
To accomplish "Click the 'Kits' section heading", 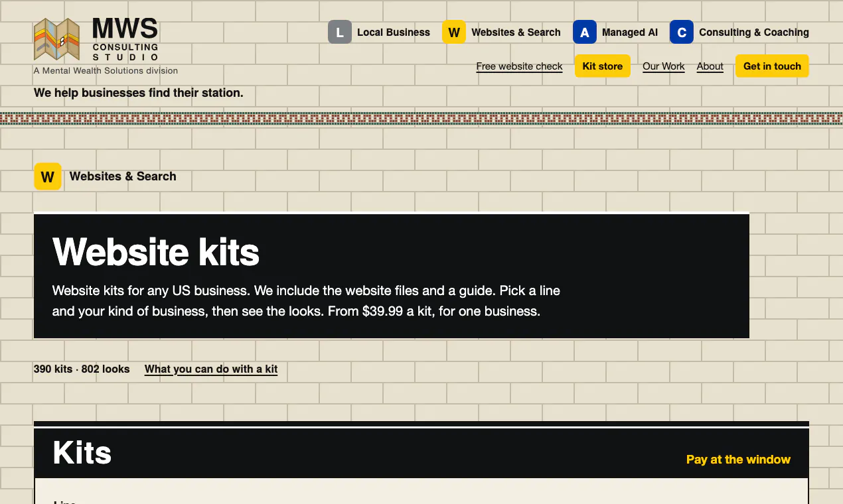I will [x=82, y=453].
